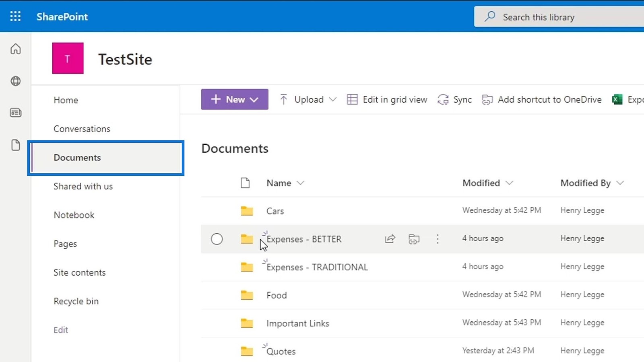Open the news feed icon in app bar
Screen dimensions: 644x362
pos(15,113)
